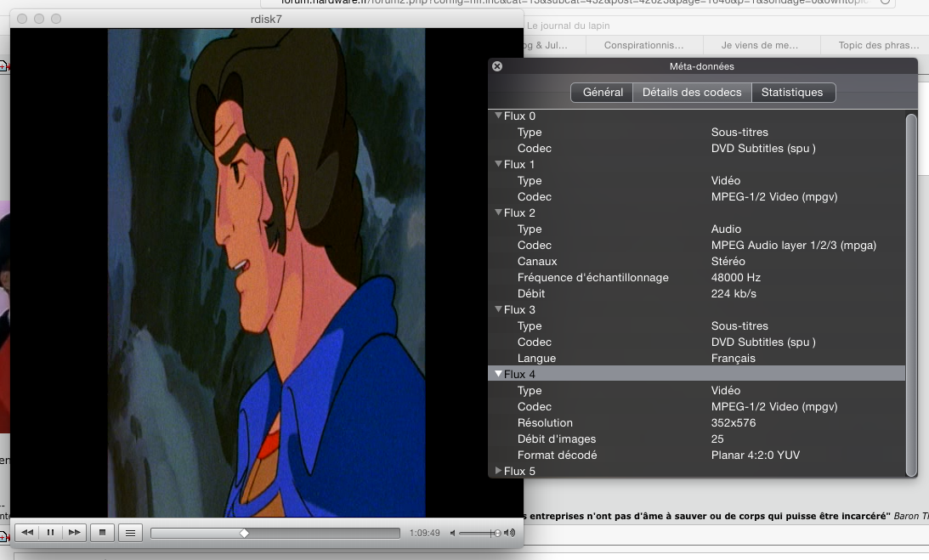Click the fast-forward button in the player
Image resolution: width=929 pixels, height=560 pixels.
[x=74, y=533]
